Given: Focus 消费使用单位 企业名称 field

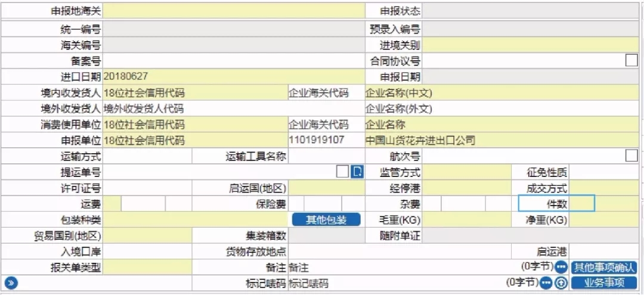Looking at the screenshot, I should 502,125.
